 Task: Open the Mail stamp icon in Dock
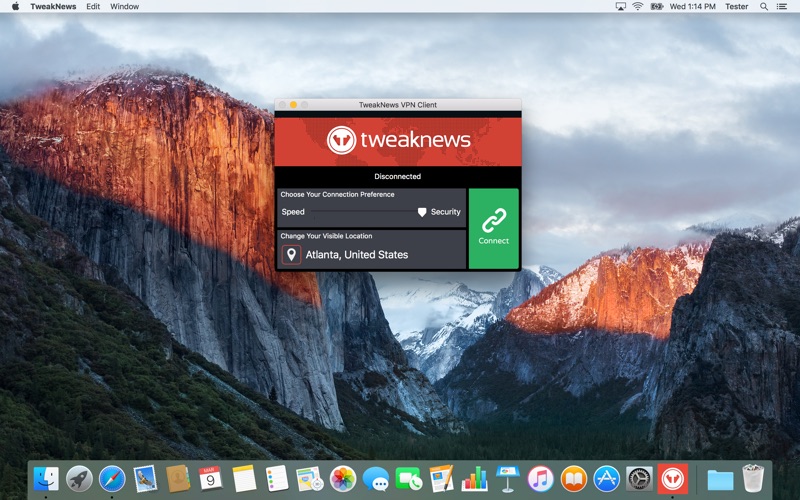[x=145, y=479]
